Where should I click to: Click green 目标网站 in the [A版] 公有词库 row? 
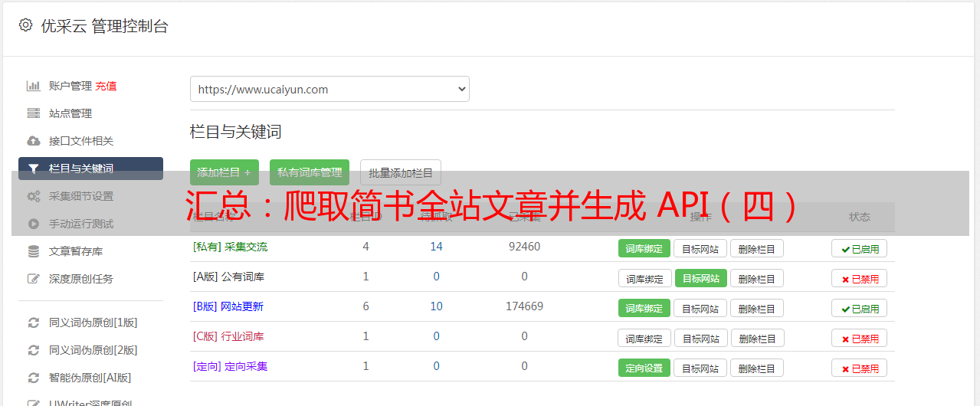pos(701,278)
